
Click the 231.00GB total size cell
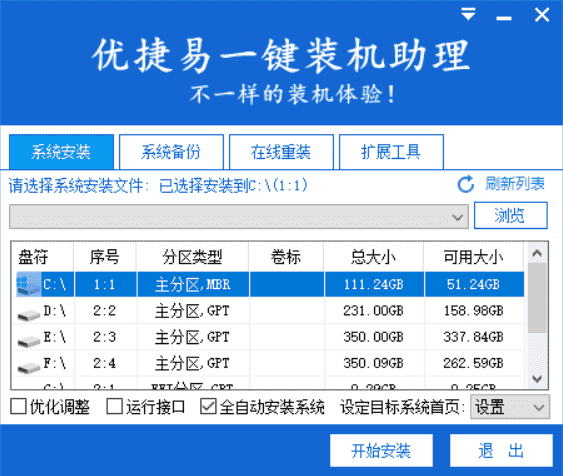point(374,311)
